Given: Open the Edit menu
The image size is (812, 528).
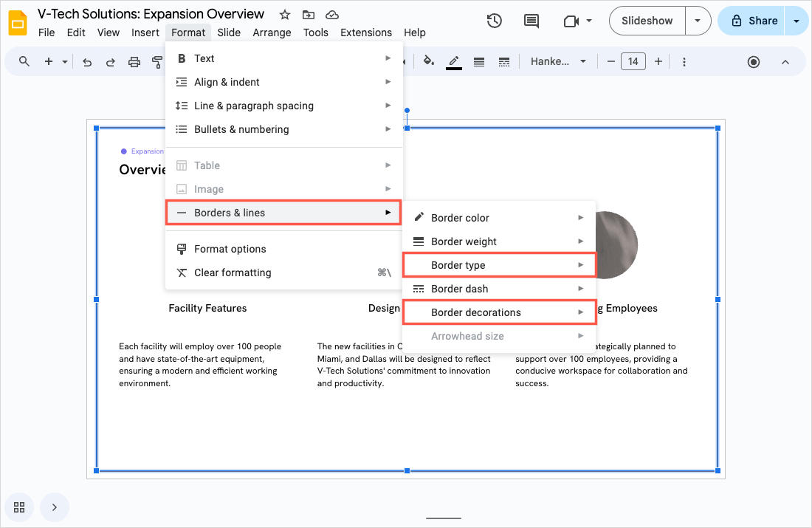Looking at the screenshot, I should click(x=76, y=32).
